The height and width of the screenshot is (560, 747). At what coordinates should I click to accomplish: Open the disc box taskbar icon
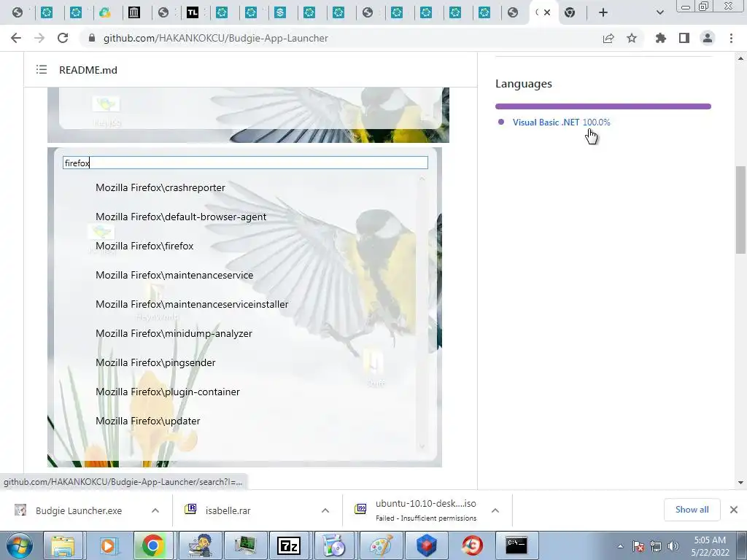coord(334,545)
